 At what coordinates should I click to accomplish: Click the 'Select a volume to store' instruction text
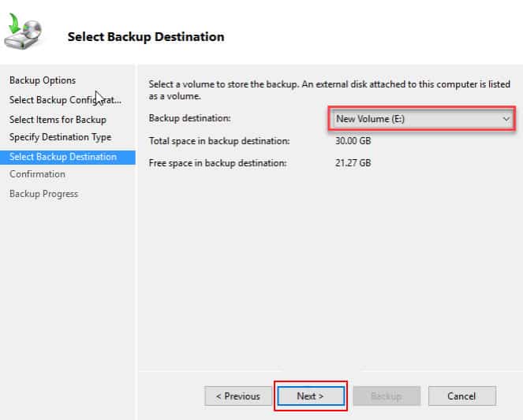(x=330, y=90)
